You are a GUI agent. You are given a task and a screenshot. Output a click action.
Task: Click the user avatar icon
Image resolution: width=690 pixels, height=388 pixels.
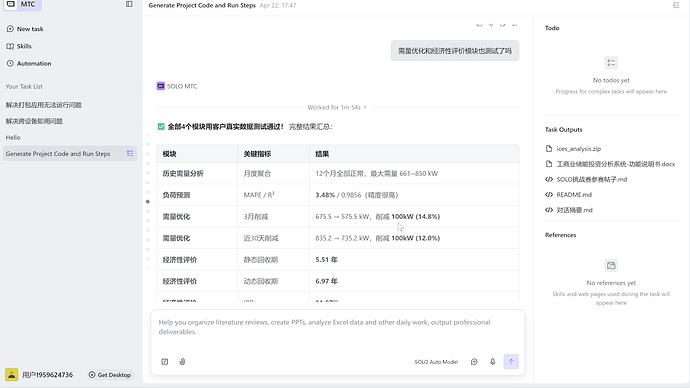(x=11, y=375)
